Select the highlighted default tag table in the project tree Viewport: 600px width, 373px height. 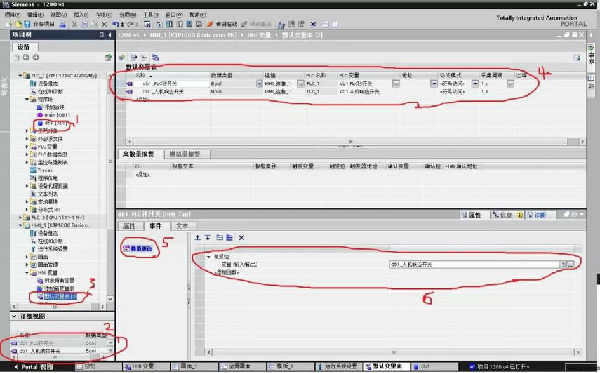point(60,296)
